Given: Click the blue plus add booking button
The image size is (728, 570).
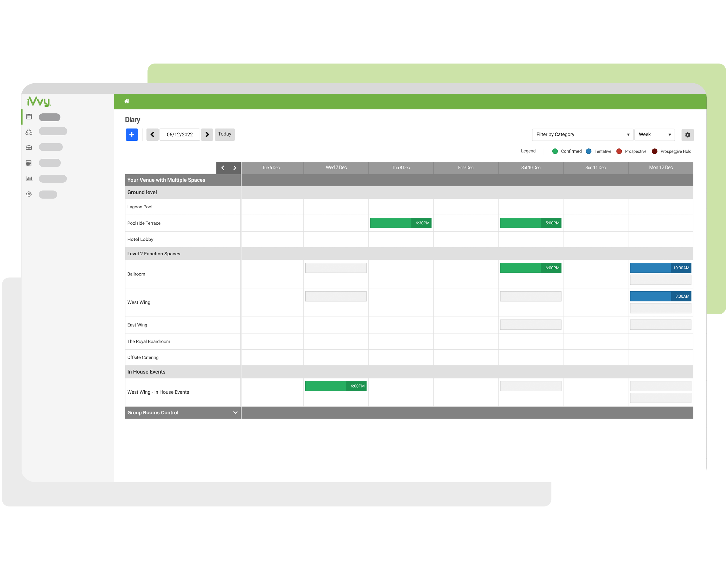Looking at the screenshot, I should point(132,134).
